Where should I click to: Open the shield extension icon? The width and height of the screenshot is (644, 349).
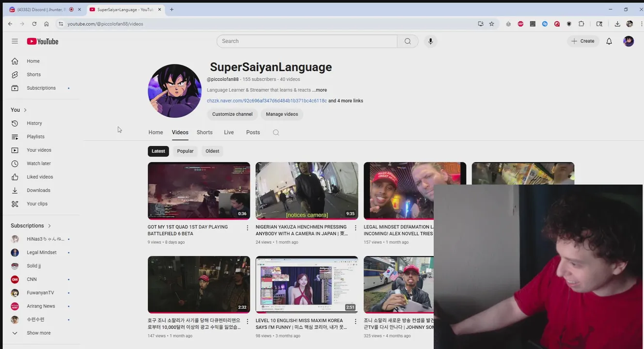(569, 24)
